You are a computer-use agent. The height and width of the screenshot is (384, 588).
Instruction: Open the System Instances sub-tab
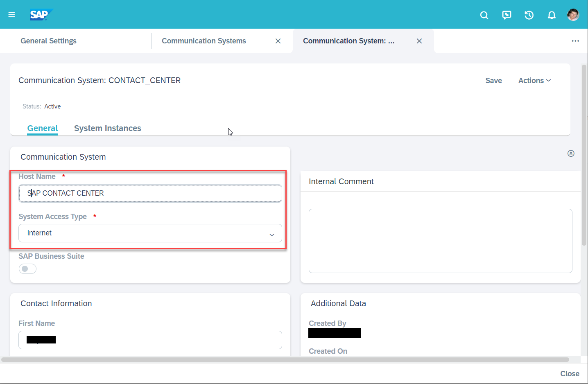pos(108,128)
